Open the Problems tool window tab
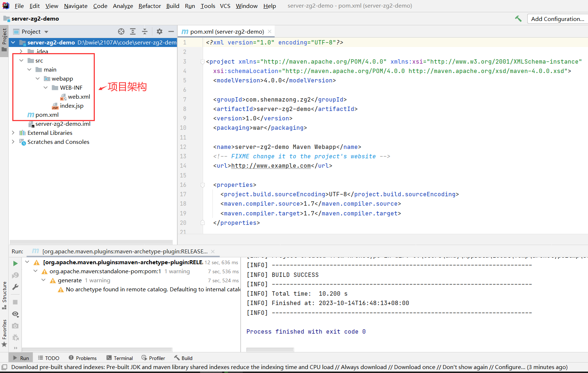Screen dimensions: 588x373 [x=83, y=358]
